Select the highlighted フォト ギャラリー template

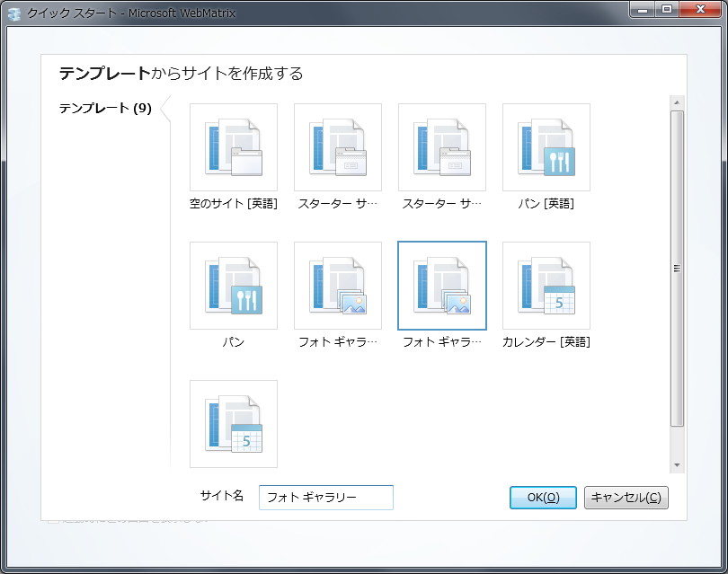(441, 286)
